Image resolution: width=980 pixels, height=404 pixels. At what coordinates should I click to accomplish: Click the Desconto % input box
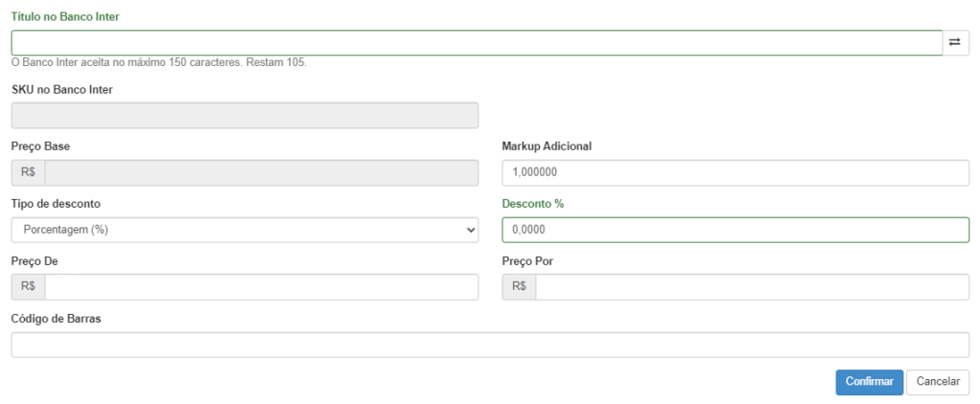coord(735,230)
